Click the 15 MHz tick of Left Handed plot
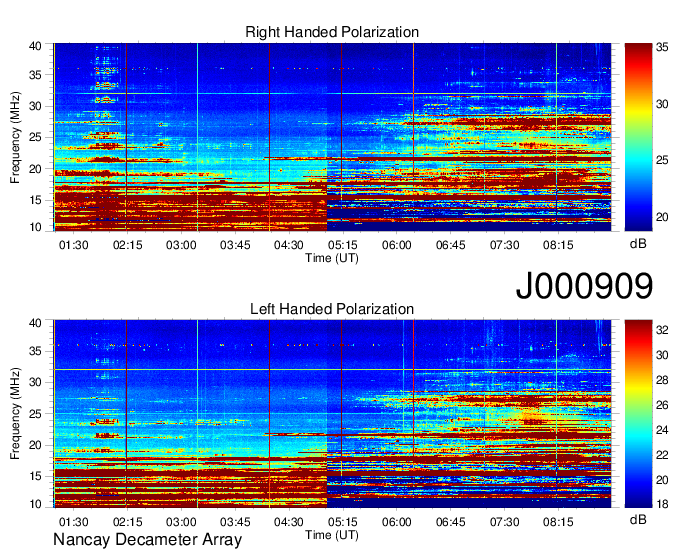 (35, 476)
